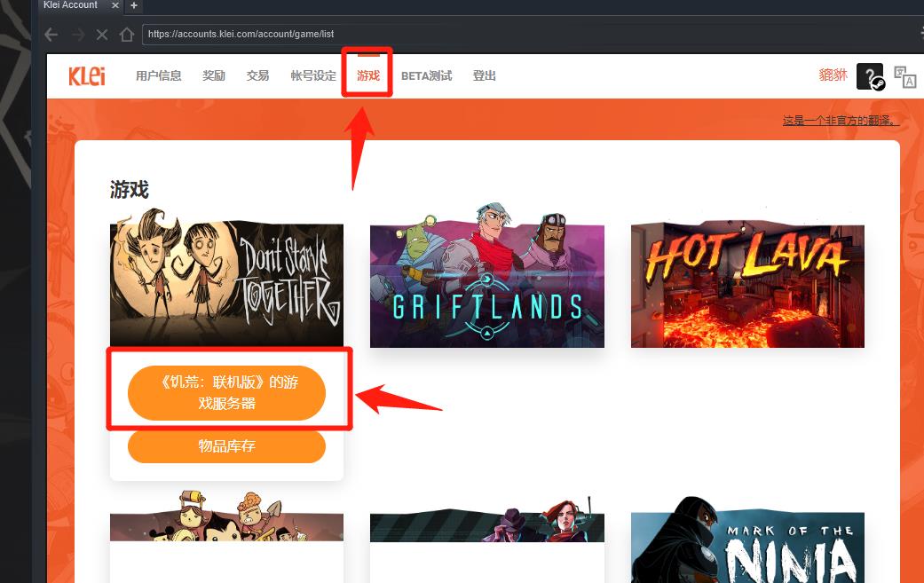
Task: Open the 奖励 menu item
Action: (214, 76)
